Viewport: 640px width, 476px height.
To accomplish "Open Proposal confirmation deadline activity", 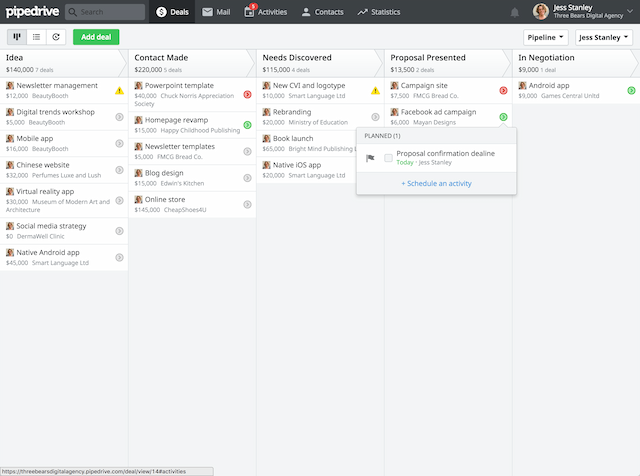I will (x=446, y=153).
